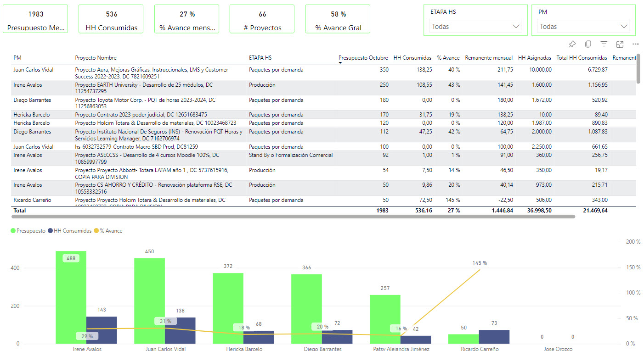644x351 pixels.
Task: Expand the ETAPA HS dropdown
Action: [x=515, y=27]
